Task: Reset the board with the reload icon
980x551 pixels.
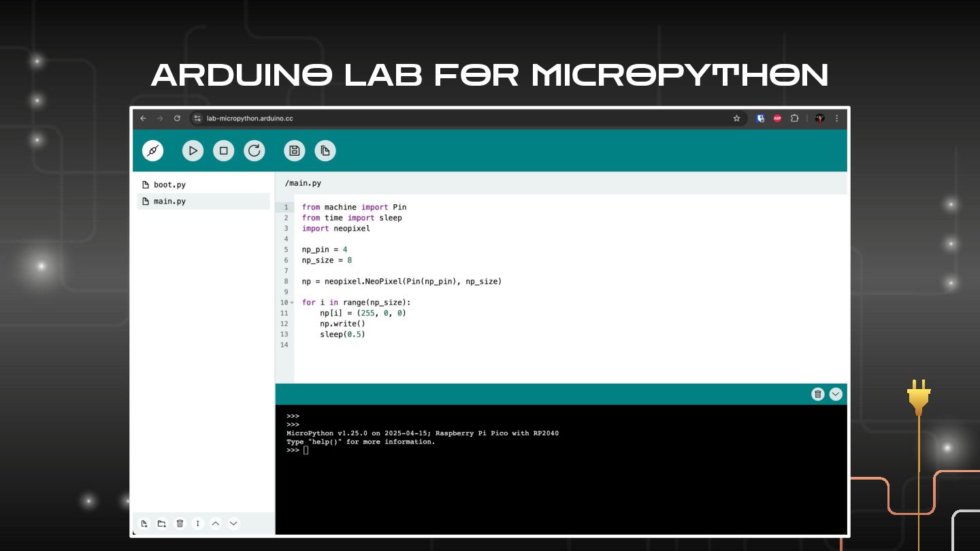Action: 255,151
